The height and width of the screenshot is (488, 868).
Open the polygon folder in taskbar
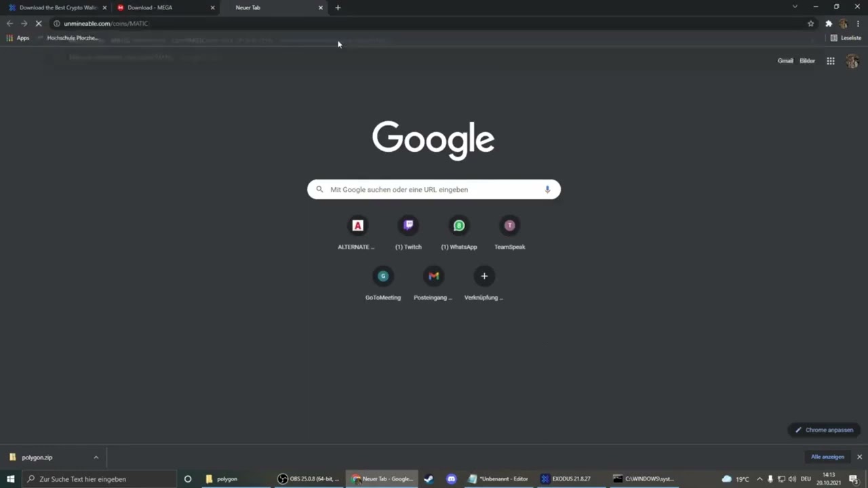pyautogui.click(x=236, y=479)
